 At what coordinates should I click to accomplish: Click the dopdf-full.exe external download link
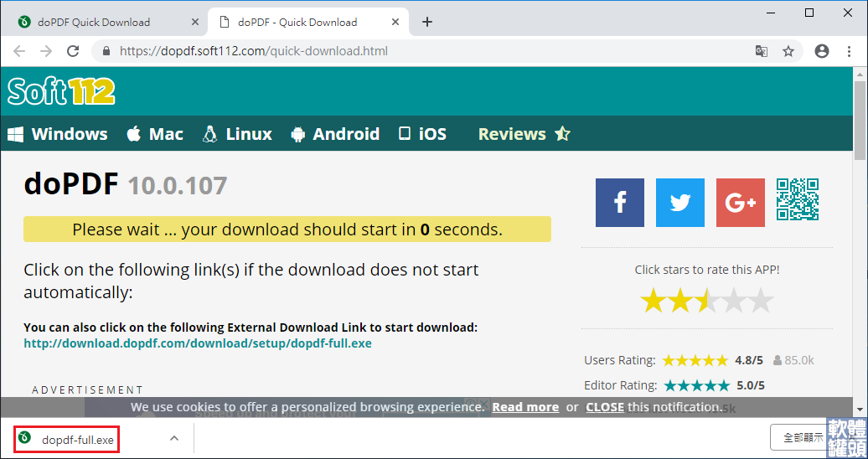pyautogui.click(x=198, y=343)
